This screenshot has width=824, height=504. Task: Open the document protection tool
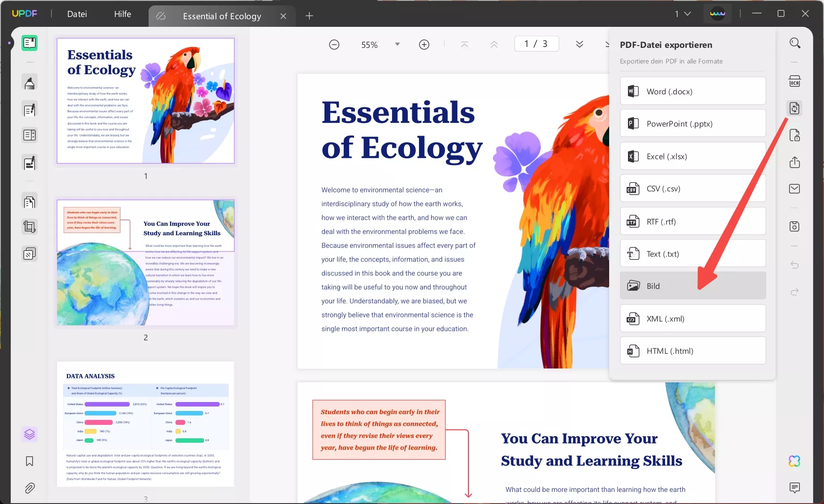coord(794,136)
